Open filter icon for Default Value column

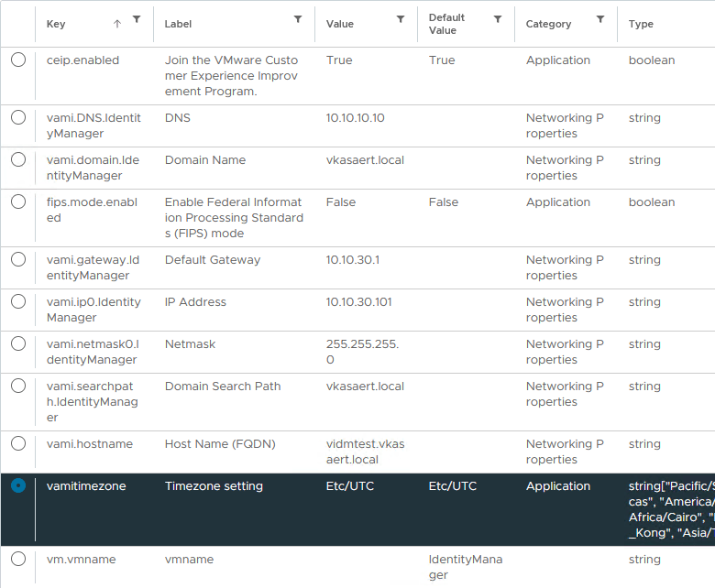tap(498, 19)
